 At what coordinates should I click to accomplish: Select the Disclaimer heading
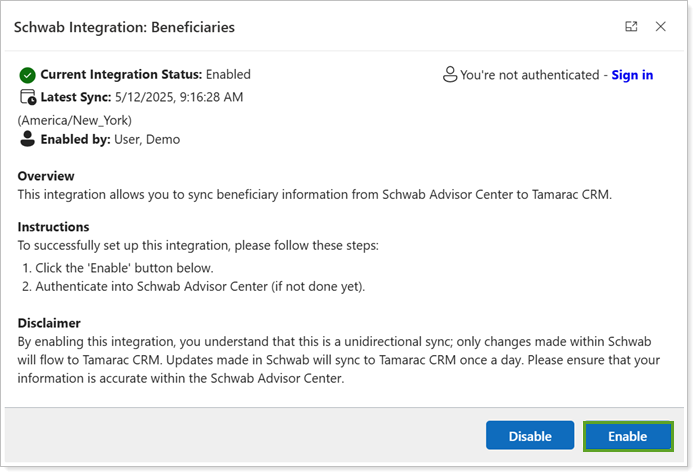pos(49,323)
